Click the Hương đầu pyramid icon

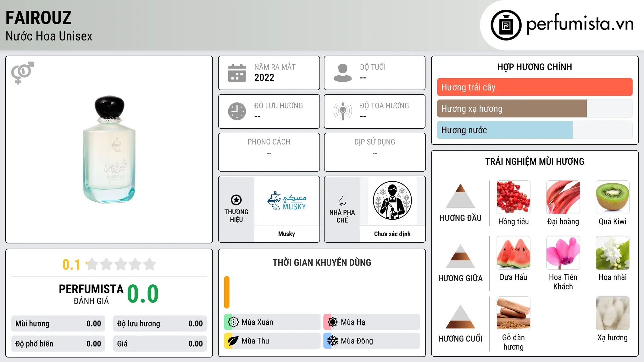(x=460, y=196)
